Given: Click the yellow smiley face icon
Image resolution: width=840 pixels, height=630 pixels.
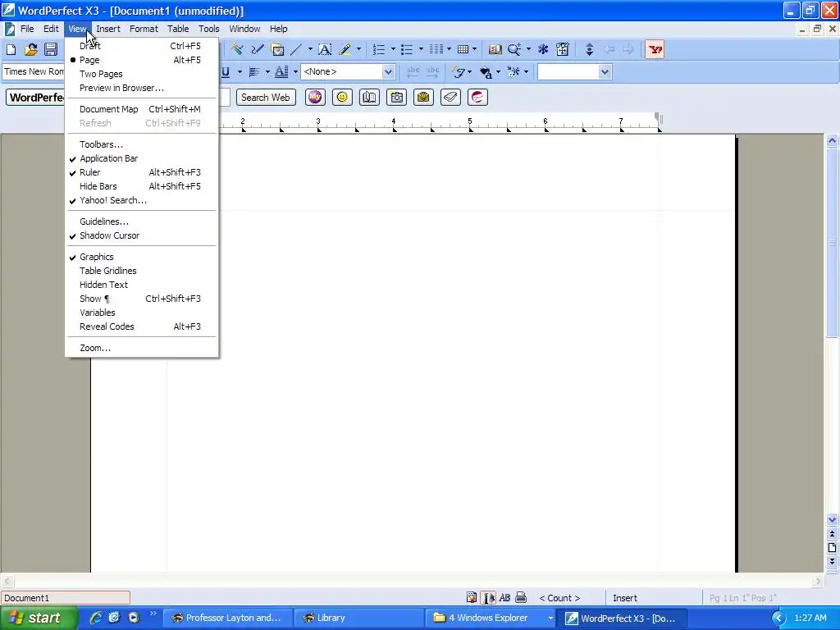Looking at the screenshot, I should point(342,97).
